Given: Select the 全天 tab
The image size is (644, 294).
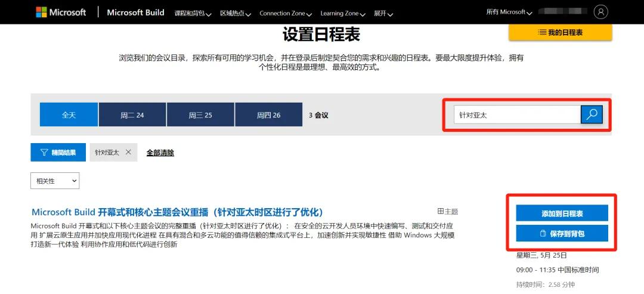Looking at the screenshot, I should pyautogui.click(x=69, y=114).
